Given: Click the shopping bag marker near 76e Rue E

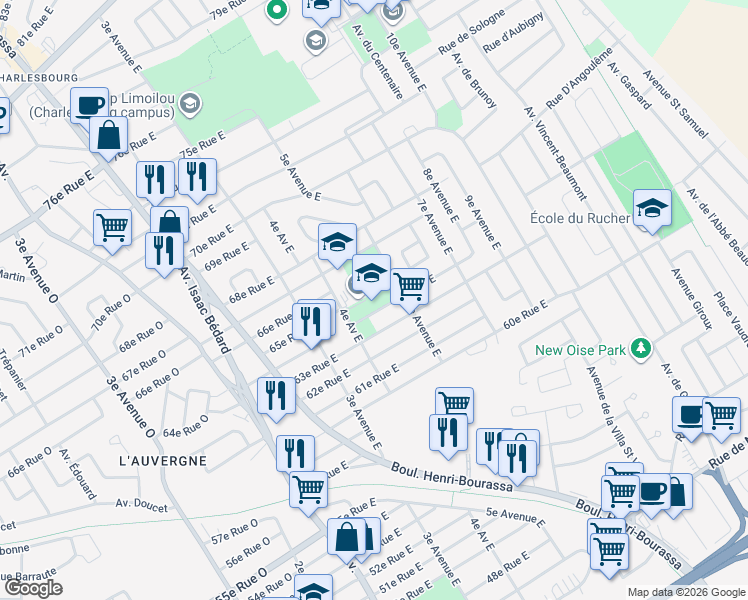Looking at the screenshot, I should pos(109,135).
